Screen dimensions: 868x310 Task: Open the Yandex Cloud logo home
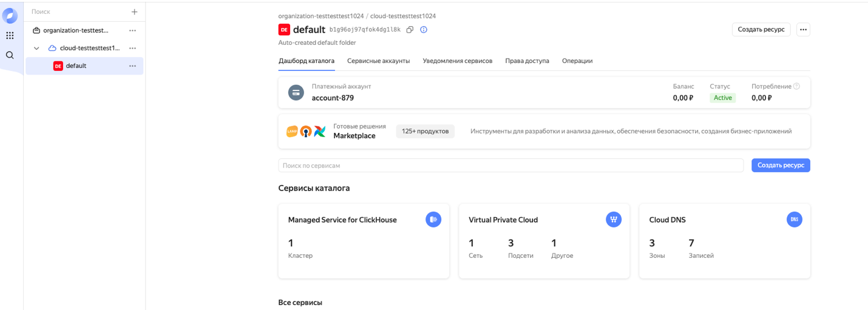(x=10, y=16)
